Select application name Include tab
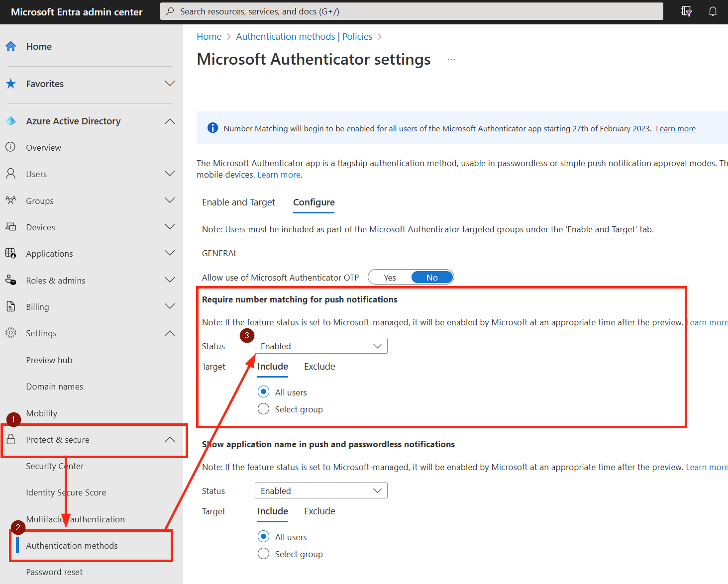This screenshot has height=584, width=728. (x=273, y=511)
